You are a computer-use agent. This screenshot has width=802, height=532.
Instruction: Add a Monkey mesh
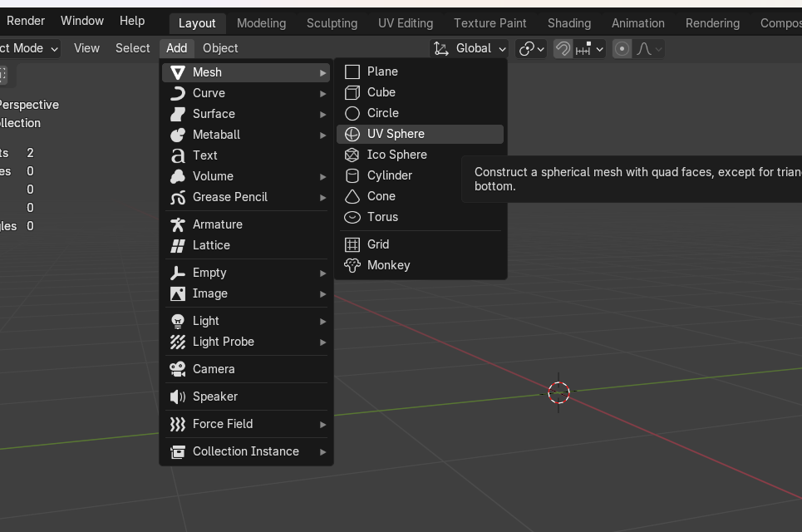420,265
